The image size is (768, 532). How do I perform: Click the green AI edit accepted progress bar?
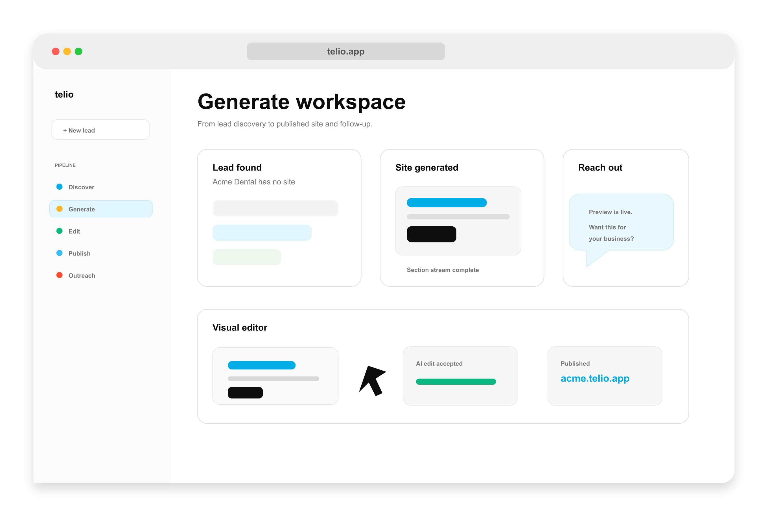pyautogui.click(x=456, y=382)
